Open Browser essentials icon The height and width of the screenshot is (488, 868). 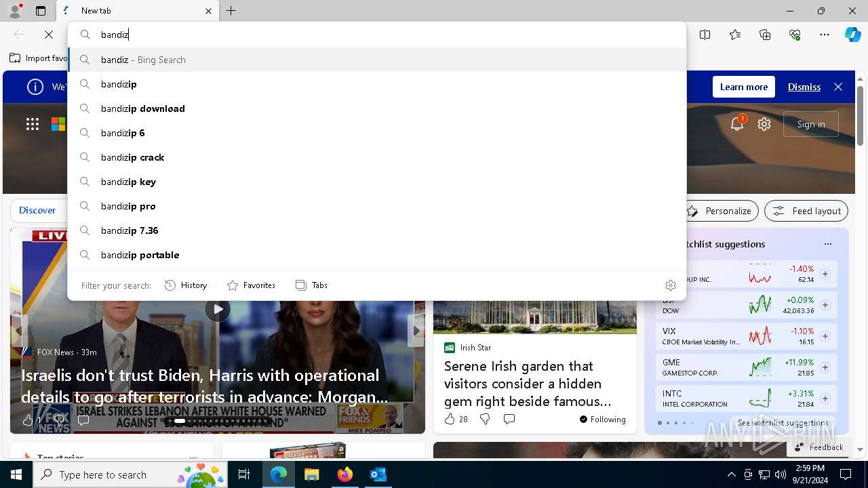click(x=795, y=35)
